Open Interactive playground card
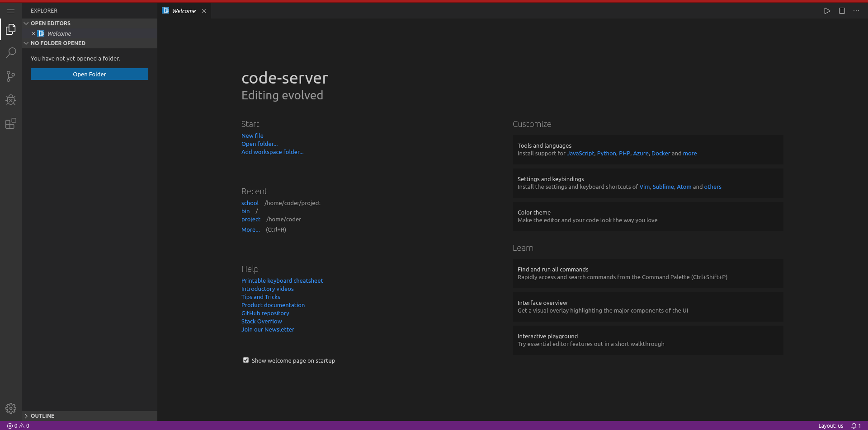The width and height of the screenshot is (868, 430). 648,340
